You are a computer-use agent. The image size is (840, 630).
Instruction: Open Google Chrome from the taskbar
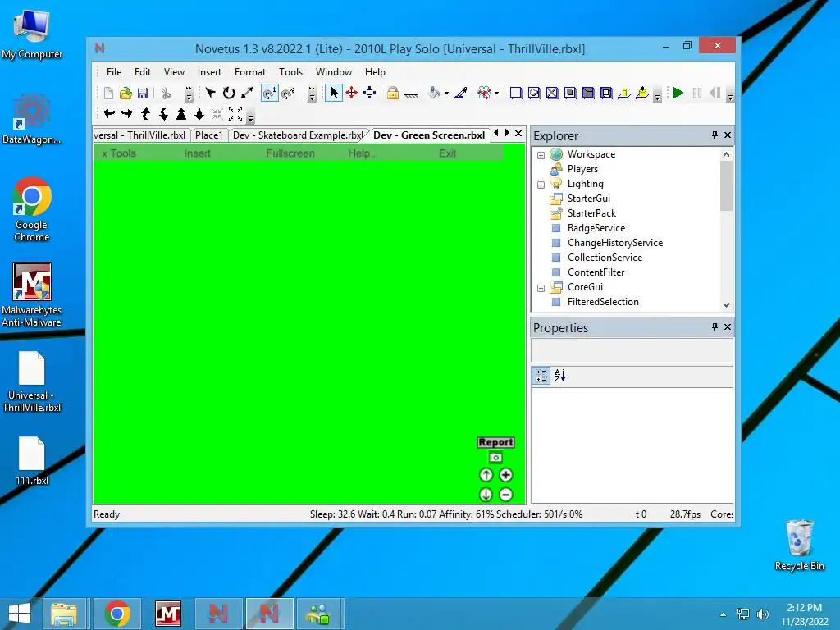click(x=117, y=614)
